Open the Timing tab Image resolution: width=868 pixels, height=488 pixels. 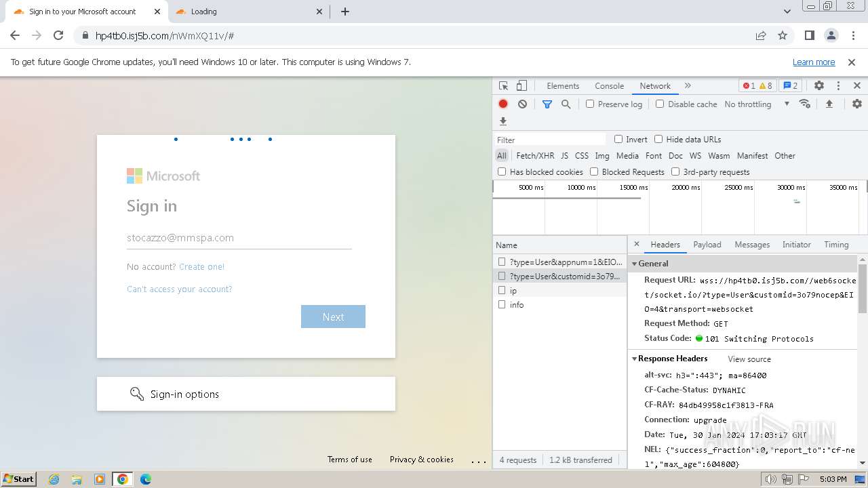[x=836, y=245]
